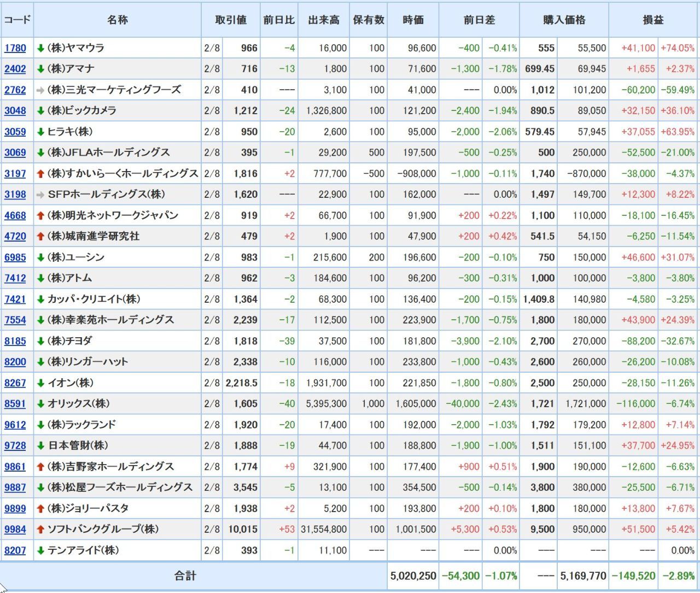Open stock code link 3048

(x=15, y=111)
